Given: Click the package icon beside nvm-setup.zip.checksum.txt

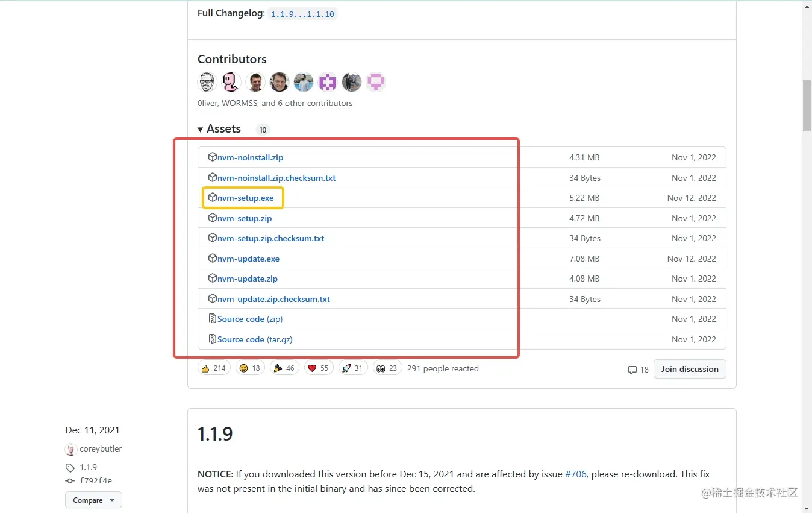Looking at the screenshot, I should (x=212, y=238).
